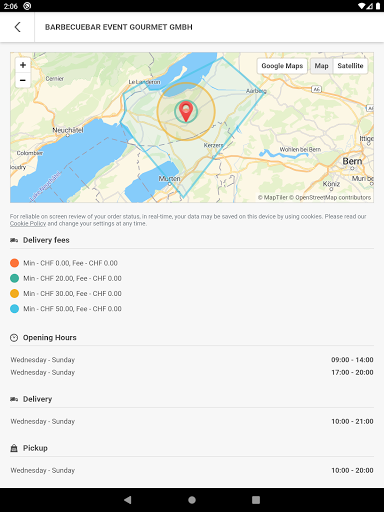This screenshot has width=384, height=512.
Task: Select the Map view tab
Action: [321, 66]
